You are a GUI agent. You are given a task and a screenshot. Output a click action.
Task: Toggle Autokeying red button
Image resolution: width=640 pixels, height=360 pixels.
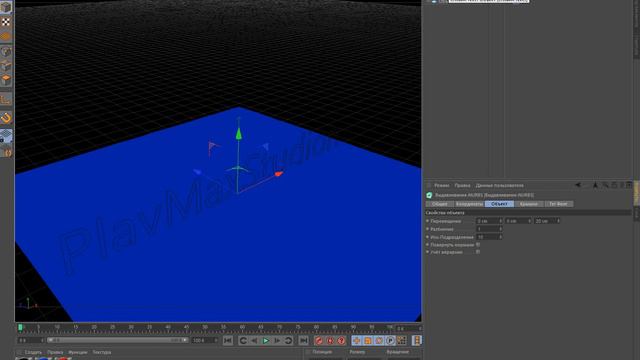point(330,340)
